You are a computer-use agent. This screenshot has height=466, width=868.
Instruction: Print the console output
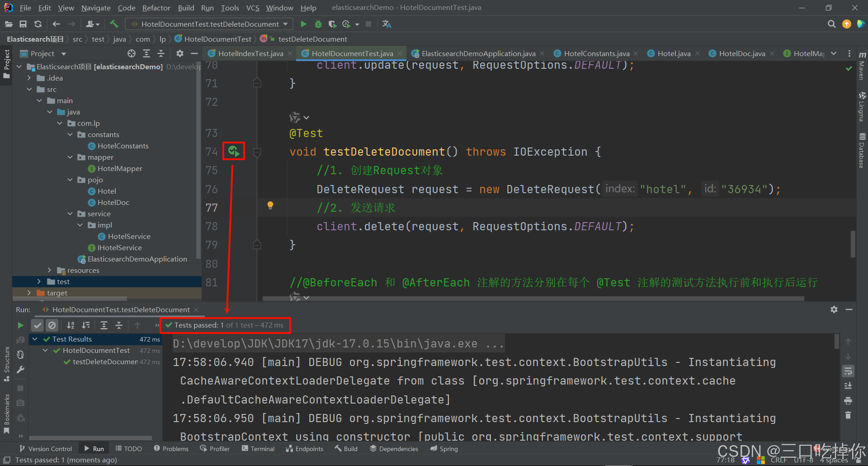[848, 401]
